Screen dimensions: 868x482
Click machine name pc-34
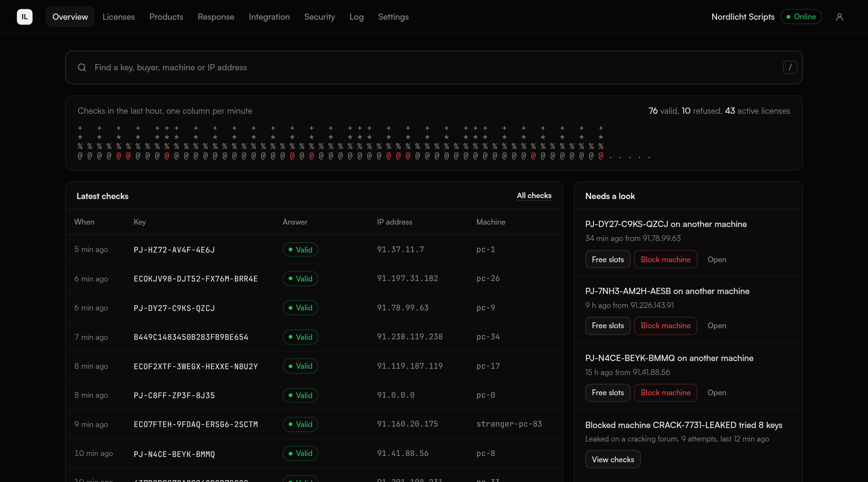click(488, 336)
